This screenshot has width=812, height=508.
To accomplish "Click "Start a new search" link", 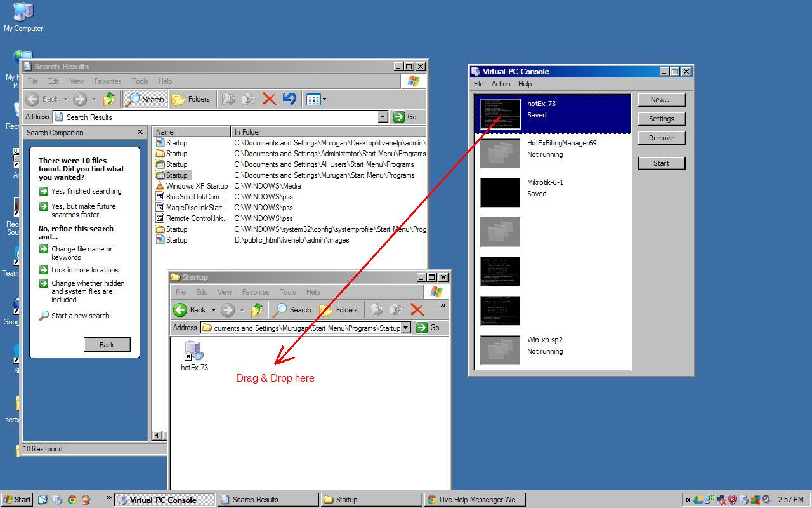I will (80, 316).
